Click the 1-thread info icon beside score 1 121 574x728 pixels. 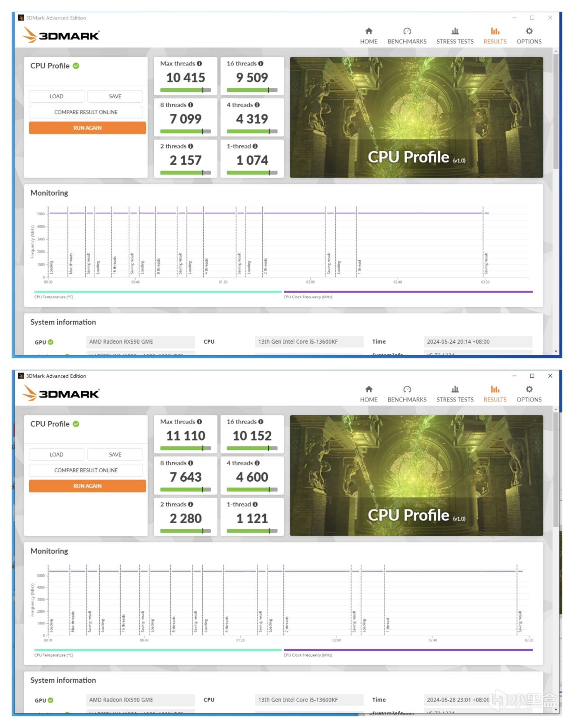(x=255, y=504)
